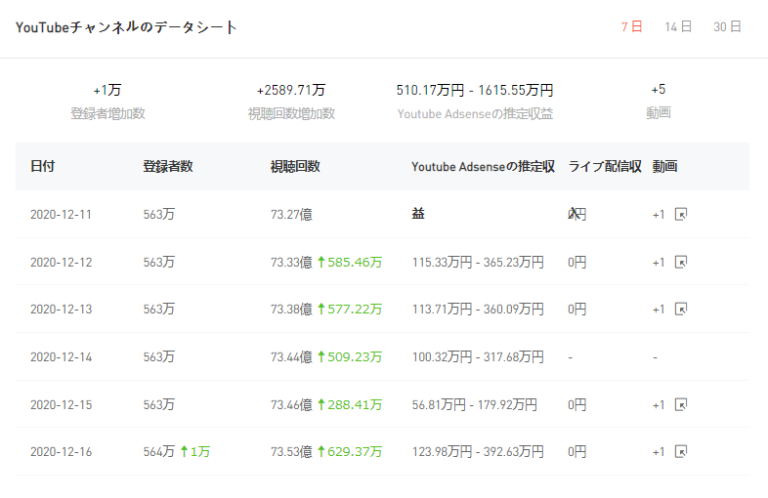The image size is (768, 498).
Task: Click the green ↑629.37万 view increase
Action: [x=350, y=452]
